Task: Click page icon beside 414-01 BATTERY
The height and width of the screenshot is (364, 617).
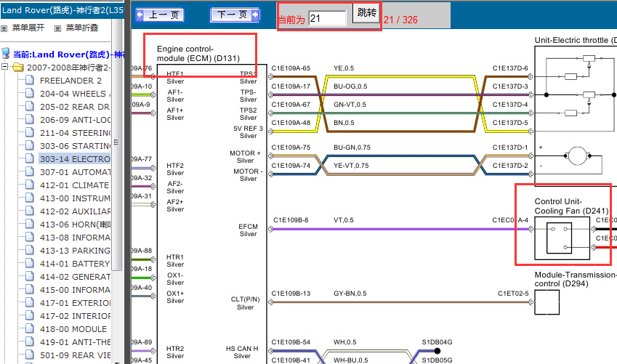Action: (30, 263)
